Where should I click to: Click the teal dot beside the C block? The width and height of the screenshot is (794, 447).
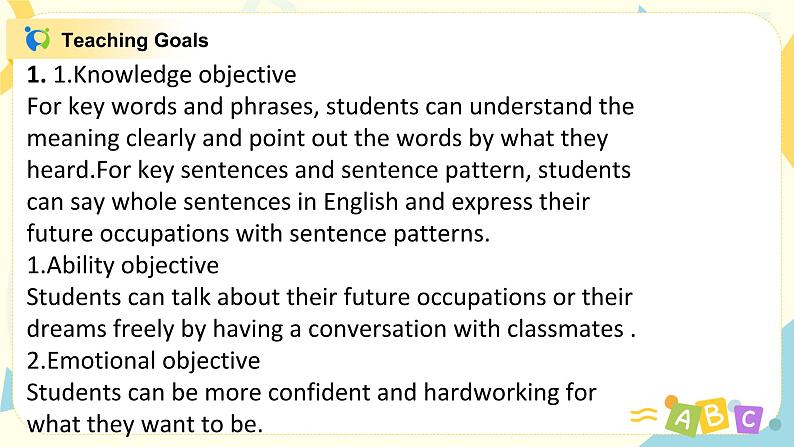[775, 424]
